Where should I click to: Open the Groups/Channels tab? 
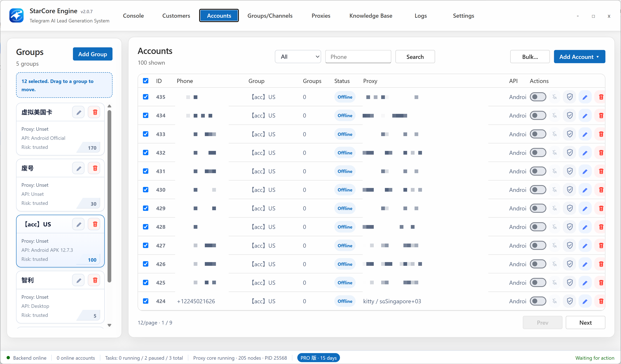pos(270,15)
